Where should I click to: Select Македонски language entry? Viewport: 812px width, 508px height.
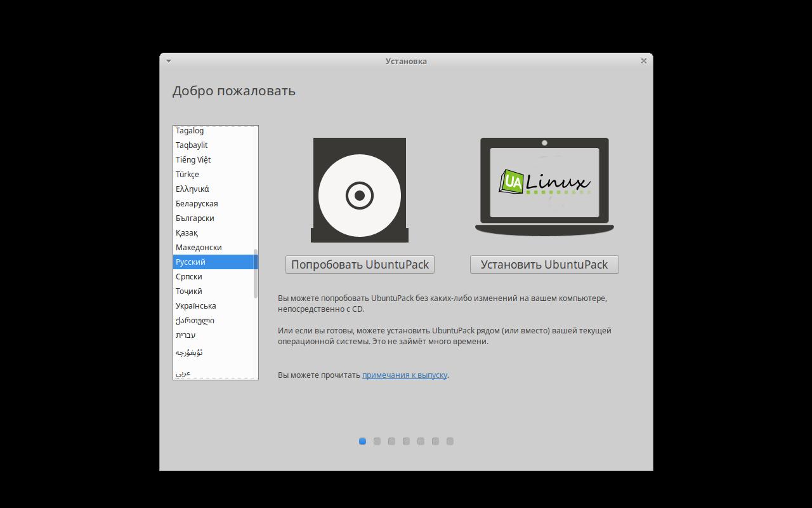214,248
